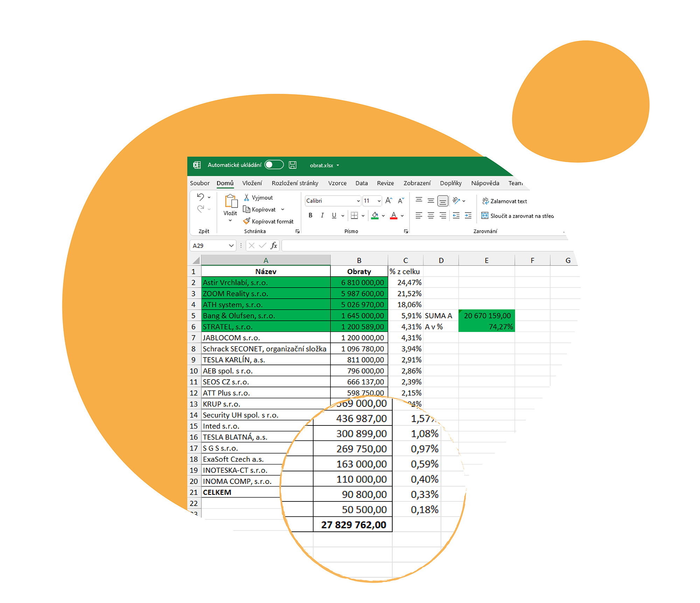The image size is (700, 603).
Task: Click the confirm checkmark in formula bar
Action: click(262, 246)
